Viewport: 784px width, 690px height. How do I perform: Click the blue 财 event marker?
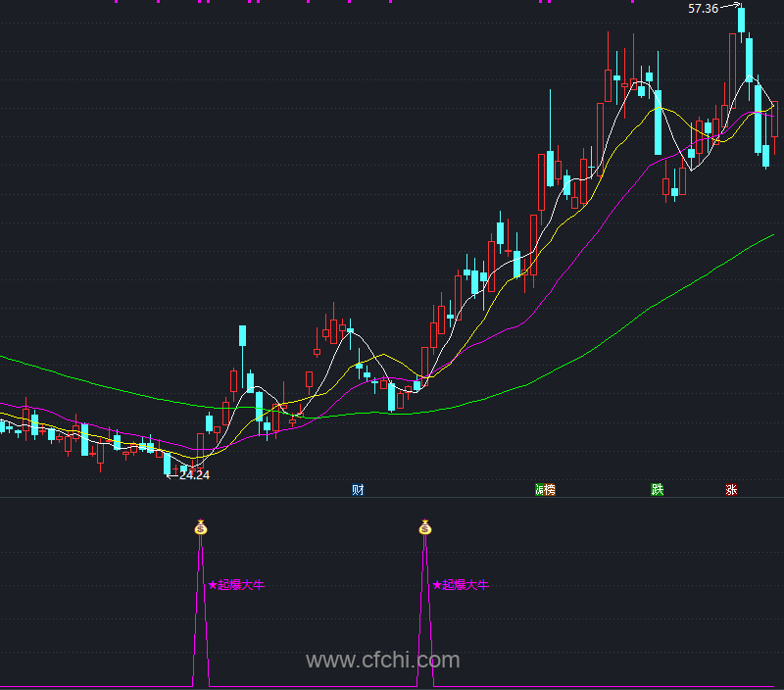coord(358,489)
